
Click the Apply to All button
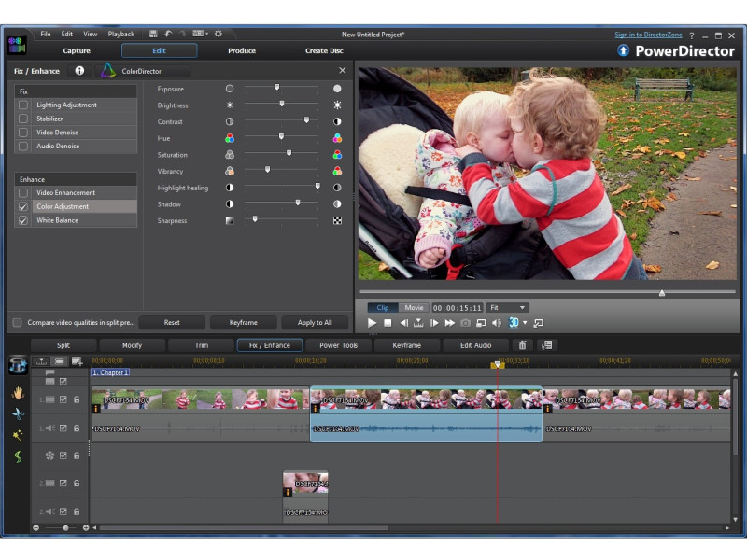click(315, 322)
